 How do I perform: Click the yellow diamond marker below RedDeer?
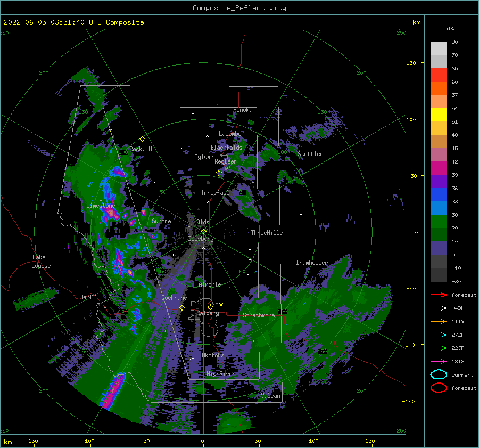click(219, 173)
